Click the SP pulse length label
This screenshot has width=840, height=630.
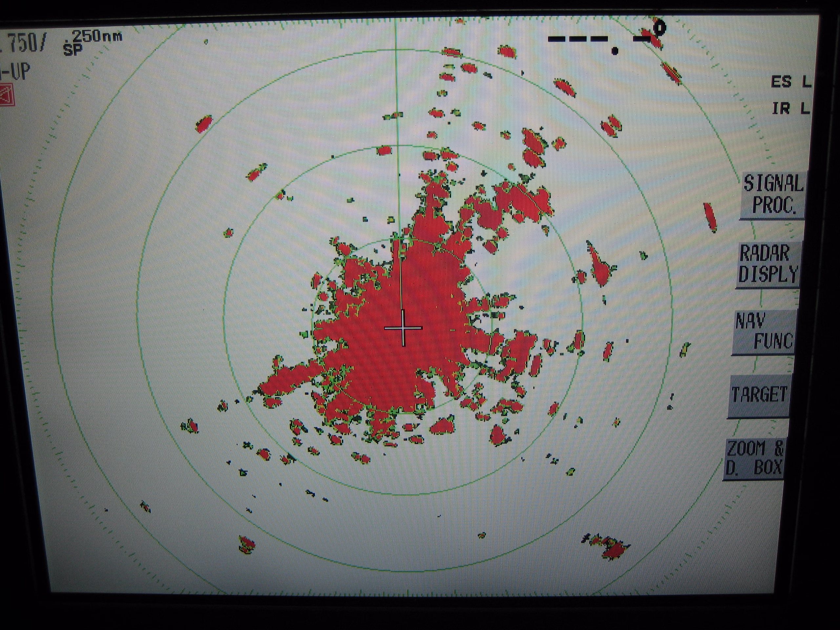(x=73, y=50)
